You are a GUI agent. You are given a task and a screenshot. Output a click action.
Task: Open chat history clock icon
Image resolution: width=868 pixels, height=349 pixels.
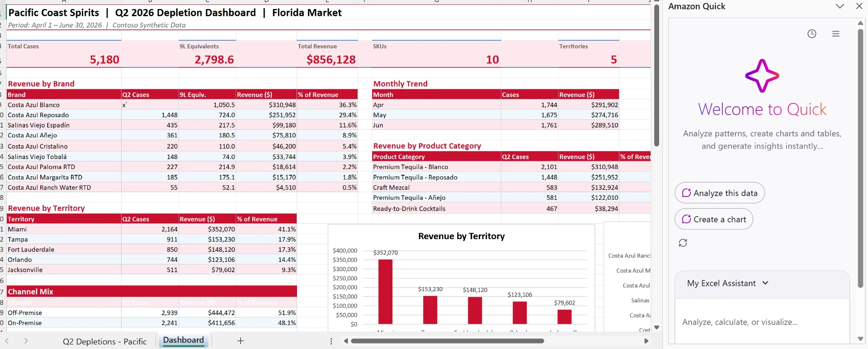click(812, 34)
